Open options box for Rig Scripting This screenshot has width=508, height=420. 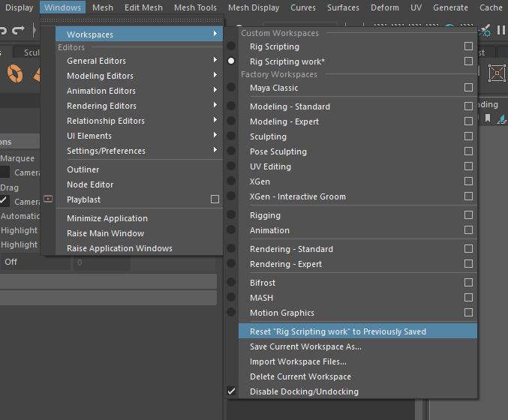pos(468,46)
